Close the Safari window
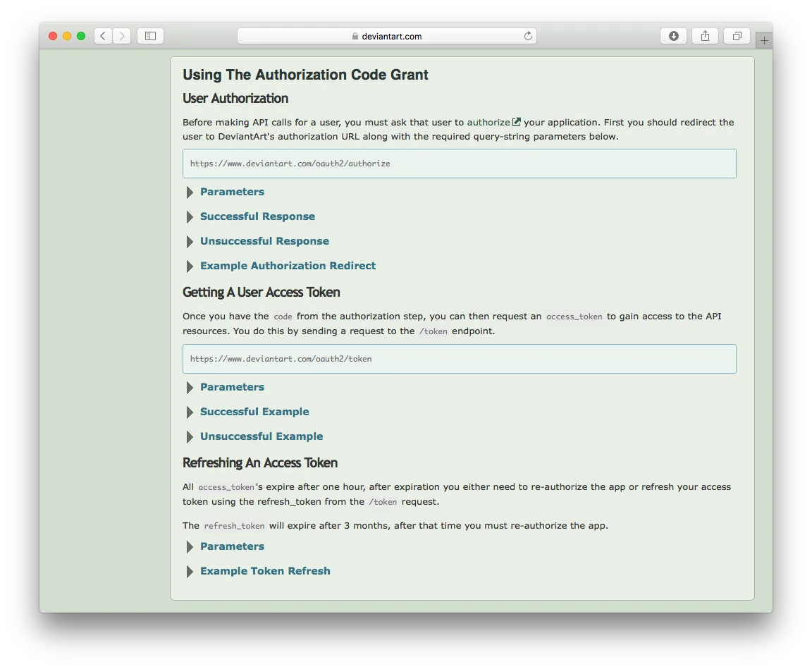Viewport: 812px width, 669px height. [53, 36]
